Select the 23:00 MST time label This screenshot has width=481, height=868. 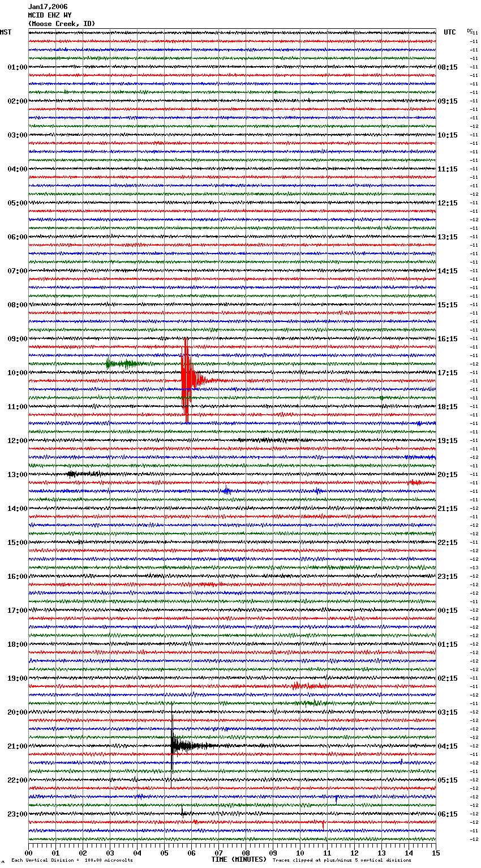pos(17,814)
